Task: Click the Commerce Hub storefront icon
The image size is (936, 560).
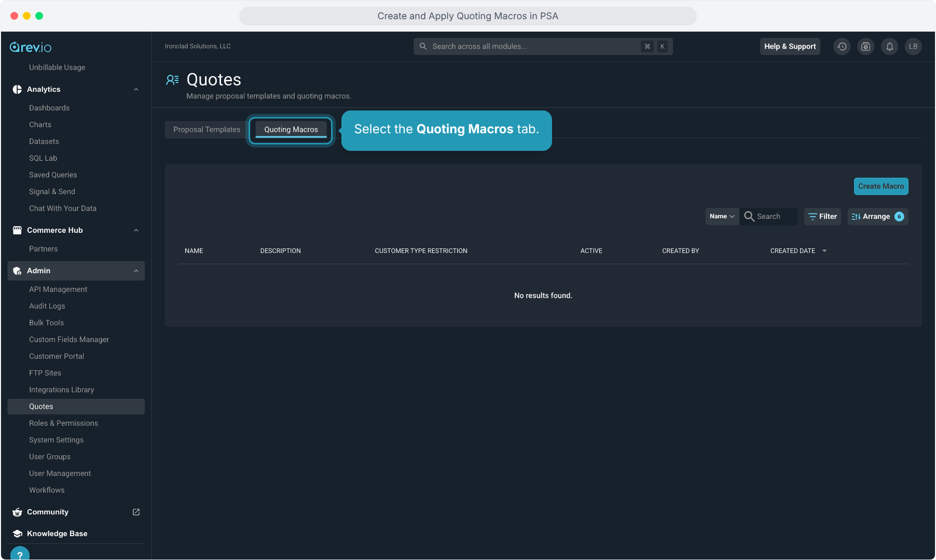Action: (17, 230)
